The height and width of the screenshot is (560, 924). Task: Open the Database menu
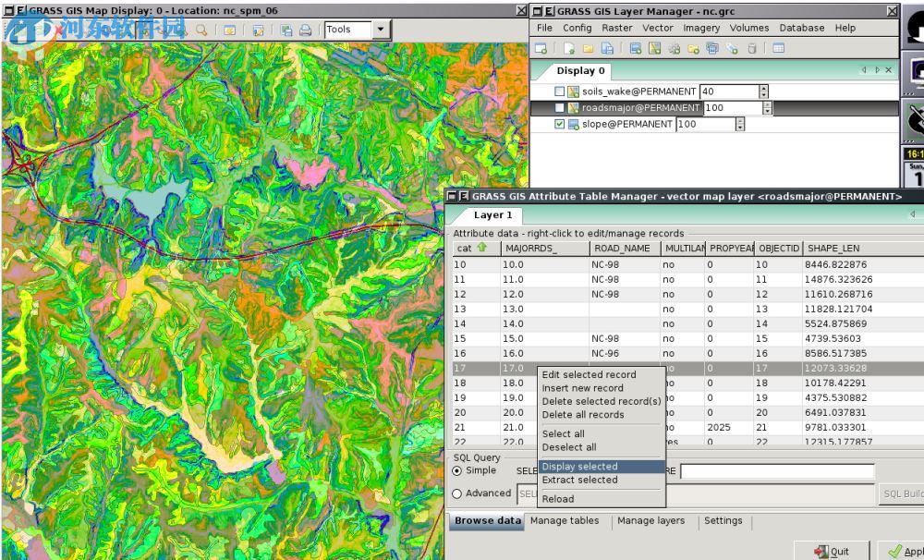(x=800, y=28)
